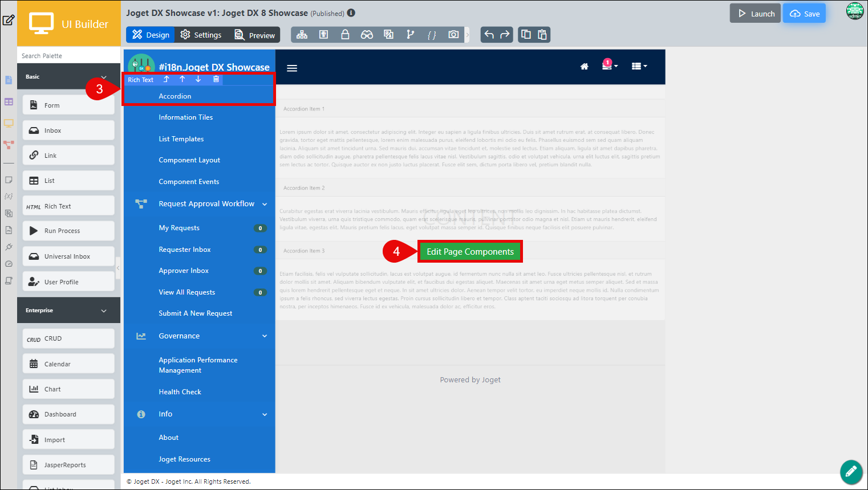Switch to the Settings tab
This screenshot has height=490, width=868.
[201, 35]
